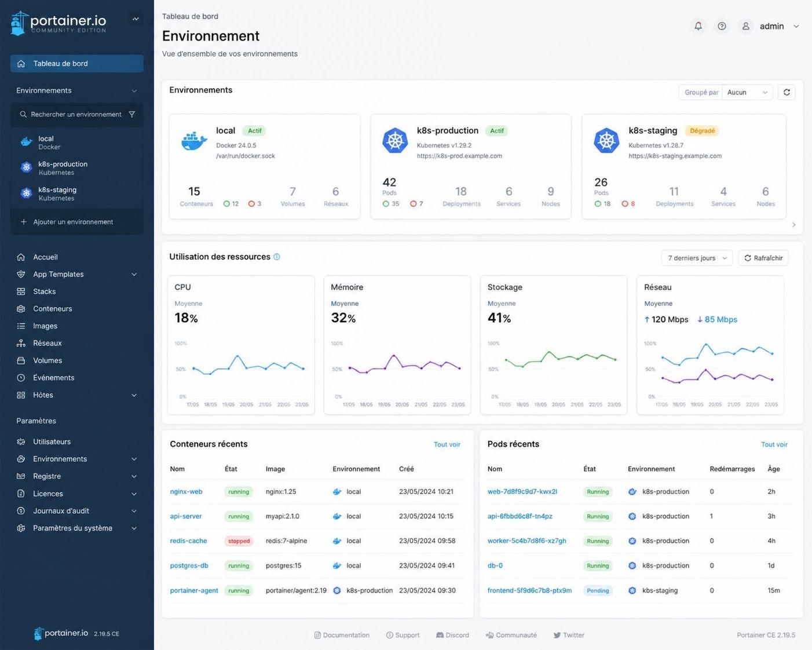Click the Volumes disk icon in the sidebar
Image resolution: width=812 pixels, height=650 pixels.
click(21, 360)
